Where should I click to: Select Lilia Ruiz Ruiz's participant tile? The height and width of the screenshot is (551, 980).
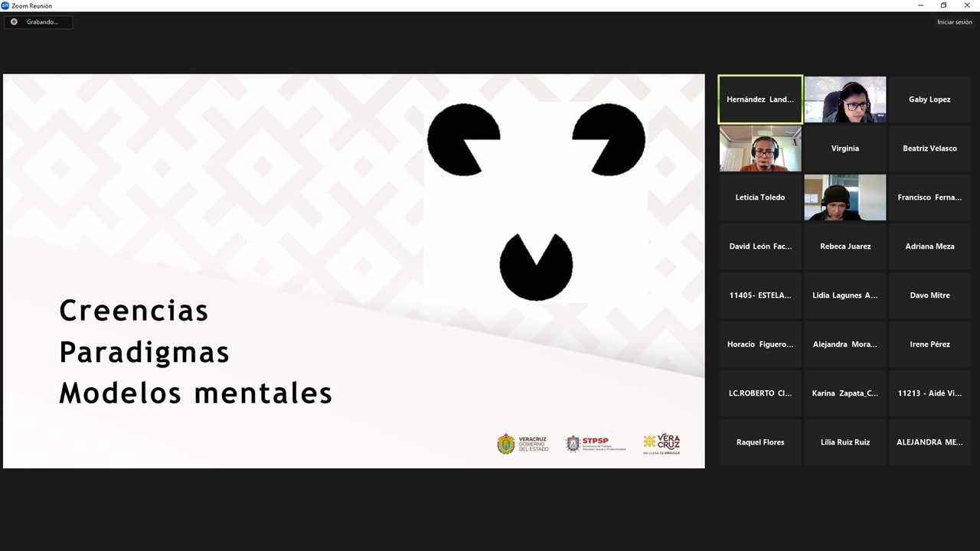[x=845, y=442]
